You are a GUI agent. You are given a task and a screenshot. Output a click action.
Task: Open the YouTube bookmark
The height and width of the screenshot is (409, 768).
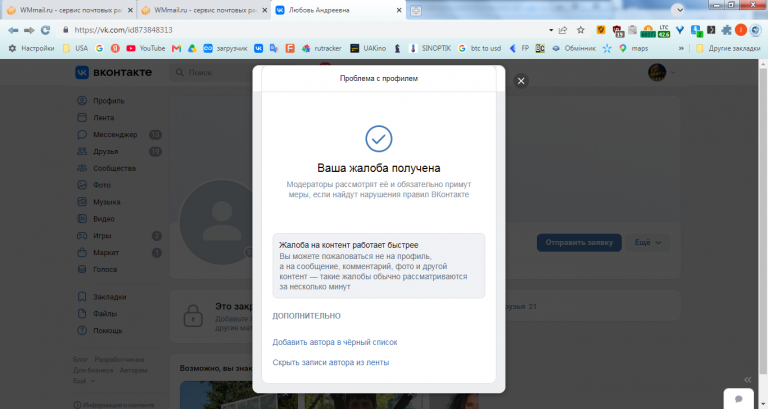[x=146, y=48]
